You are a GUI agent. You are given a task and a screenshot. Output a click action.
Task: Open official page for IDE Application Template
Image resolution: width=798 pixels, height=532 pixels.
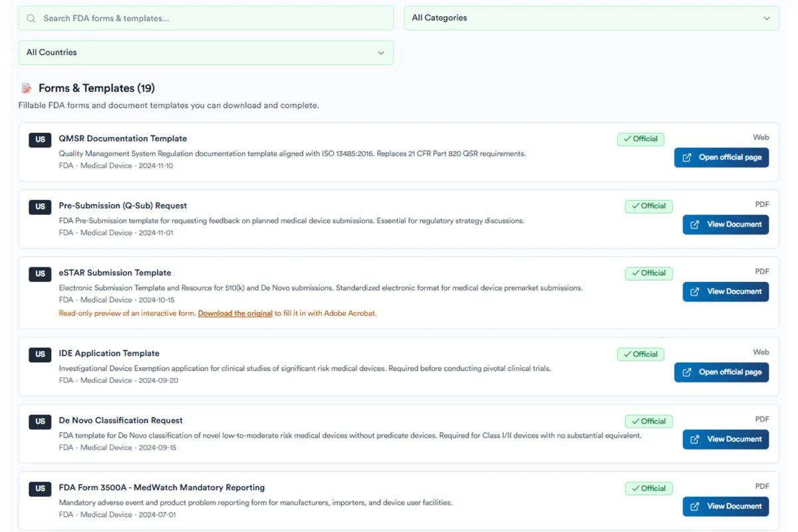722,372
